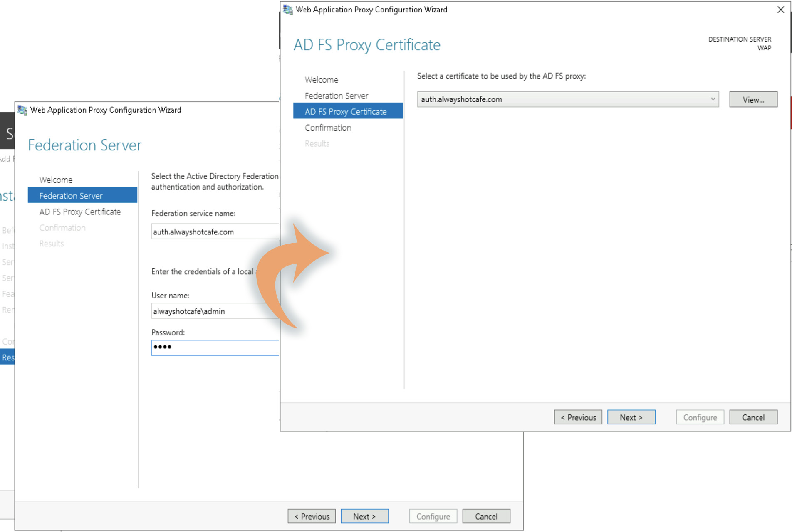Click Previous on the Federation Server page

(312, 516)
